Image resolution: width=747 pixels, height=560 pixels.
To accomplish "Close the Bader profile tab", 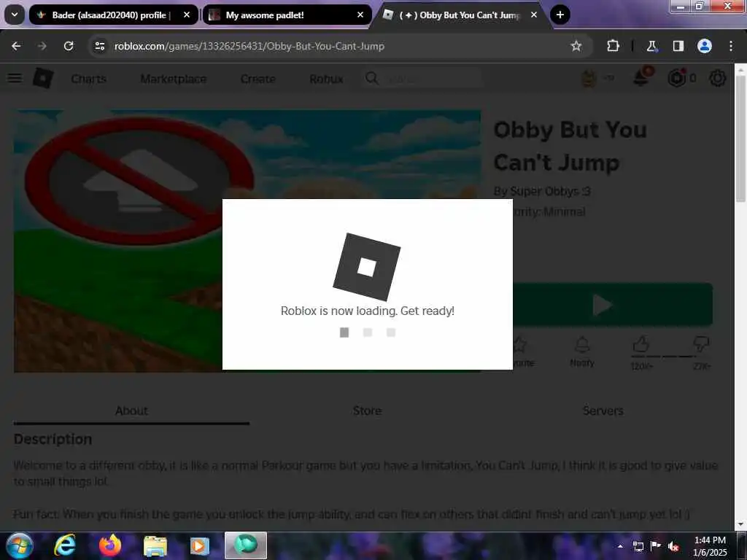I will pos(187,15).
